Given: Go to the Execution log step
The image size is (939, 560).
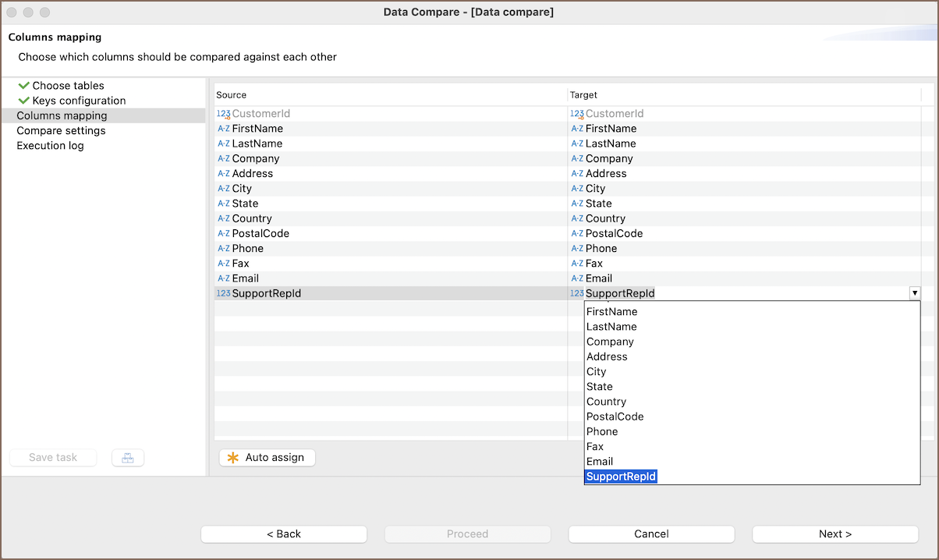Looking at the screenshot, I should point(50,146).
